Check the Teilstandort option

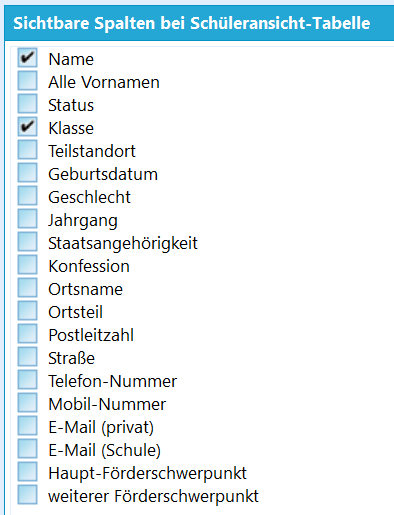[x=27, y=150]
